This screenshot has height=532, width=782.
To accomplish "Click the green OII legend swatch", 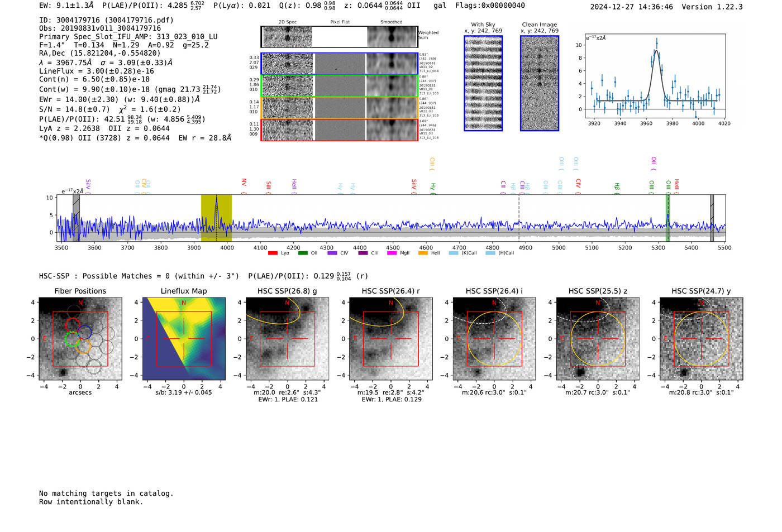I will pos(303,253).
